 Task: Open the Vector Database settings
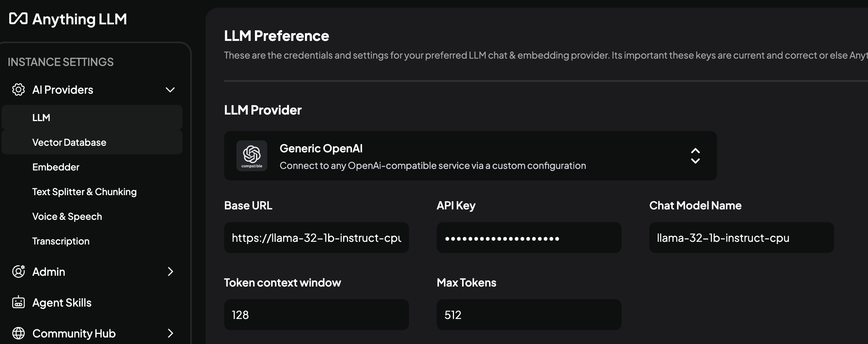(69, 142)
